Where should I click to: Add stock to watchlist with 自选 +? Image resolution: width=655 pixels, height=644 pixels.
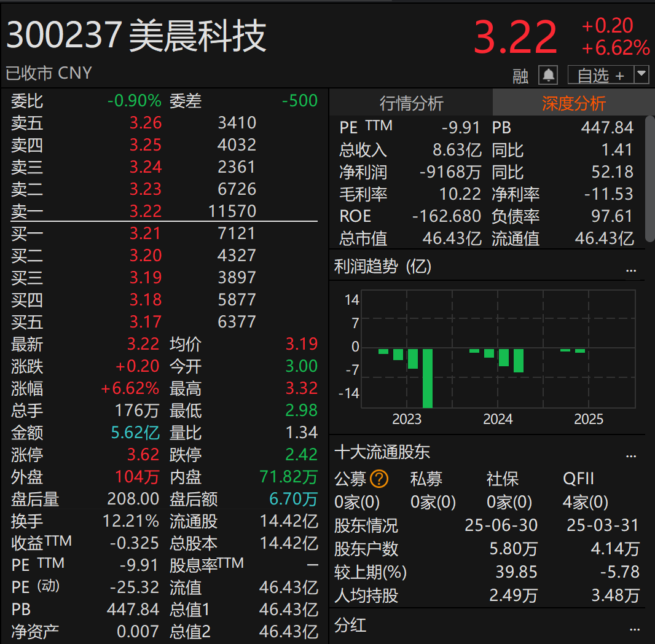click(x=600, y=75)
